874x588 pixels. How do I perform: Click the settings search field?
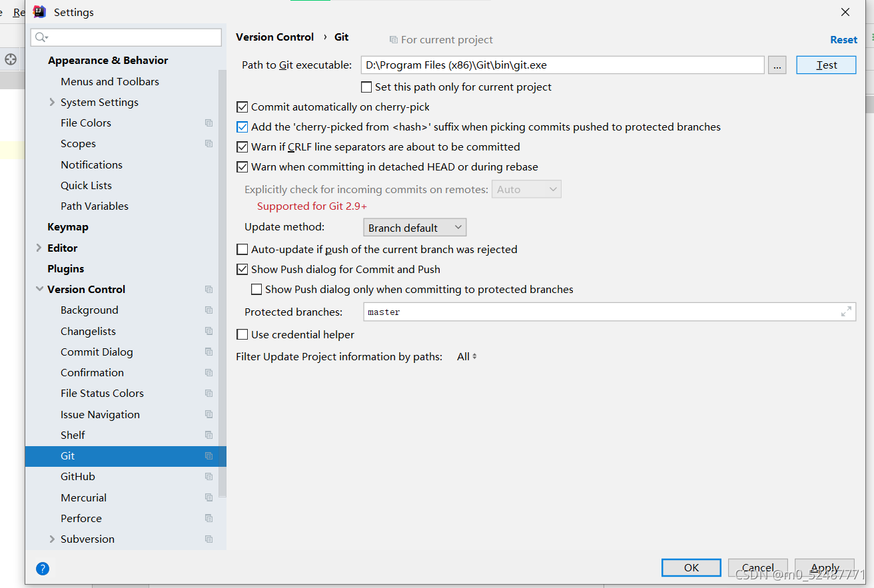coord(126,37)
